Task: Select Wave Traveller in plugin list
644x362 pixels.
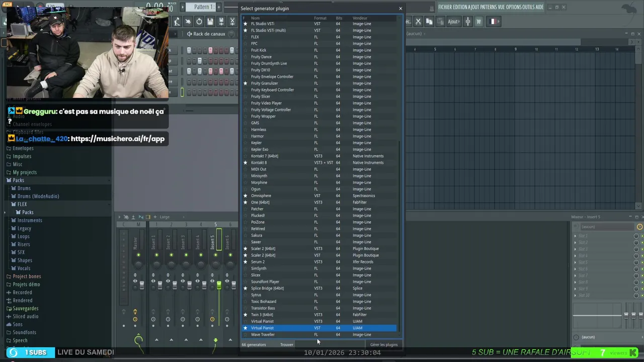Action: coord(319,334)
